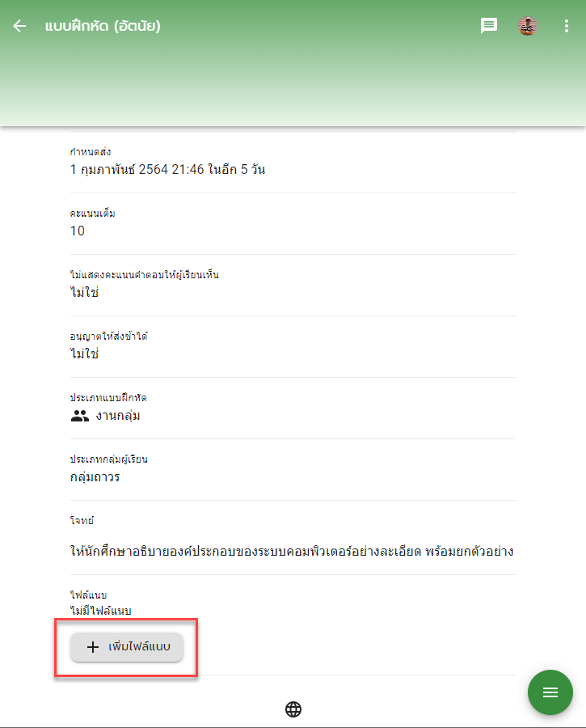
Task: Select the question text ให้นักศึกษาอธิบาย
Action: (292, 551)
